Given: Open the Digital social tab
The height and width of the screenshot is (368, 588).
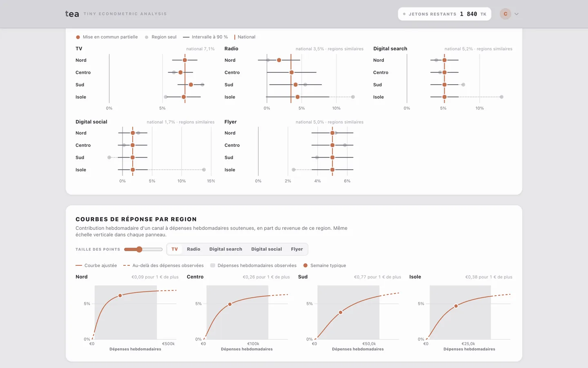Looking at the screenshot, I should (267, 249).
